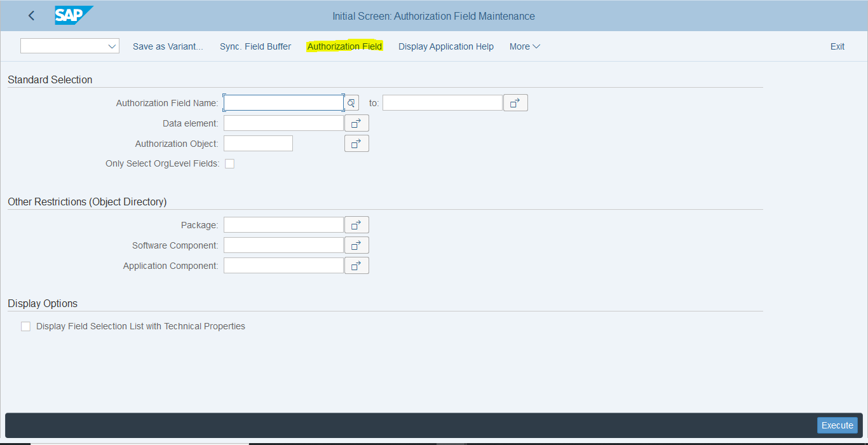Open the variant selection combo box
This screenshot has width=868, height=445.
(69, 46)
